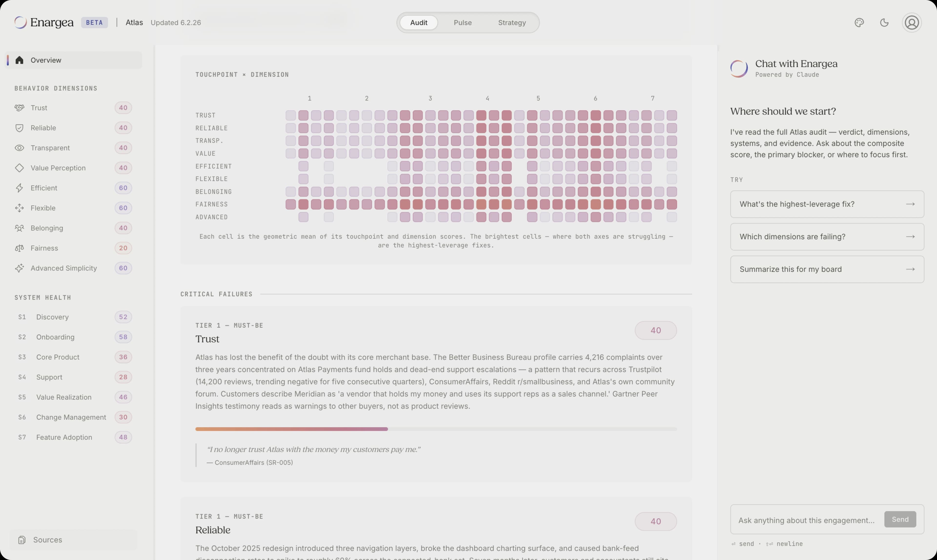
Task: Click arrow on failing dimensions suggestion
Action: (x=910, y=237)
